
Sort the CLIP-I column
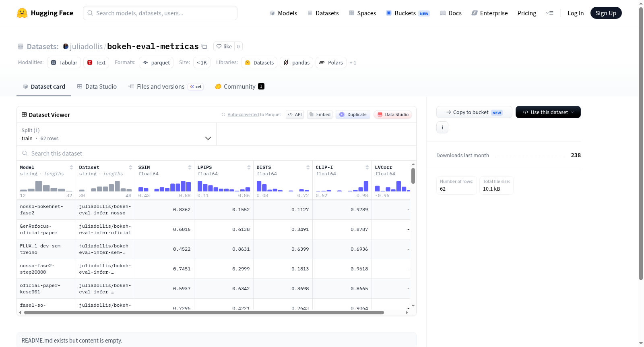[367, 167]
